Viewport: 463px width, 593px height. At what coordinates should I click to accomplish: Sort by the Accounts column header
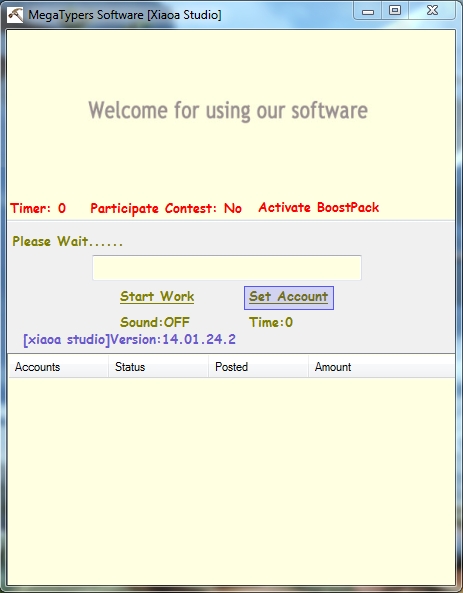click(x=58, y=367)
